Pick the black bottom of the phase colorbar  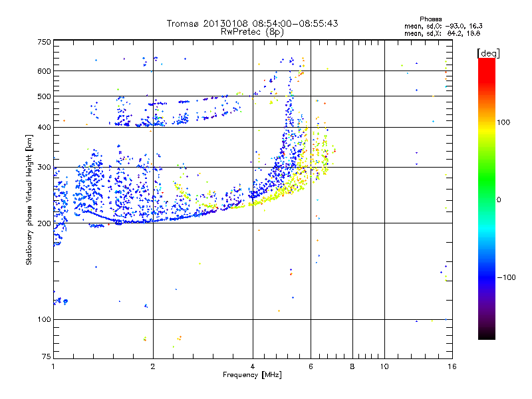pyautogui.click(x=487, y=335)
